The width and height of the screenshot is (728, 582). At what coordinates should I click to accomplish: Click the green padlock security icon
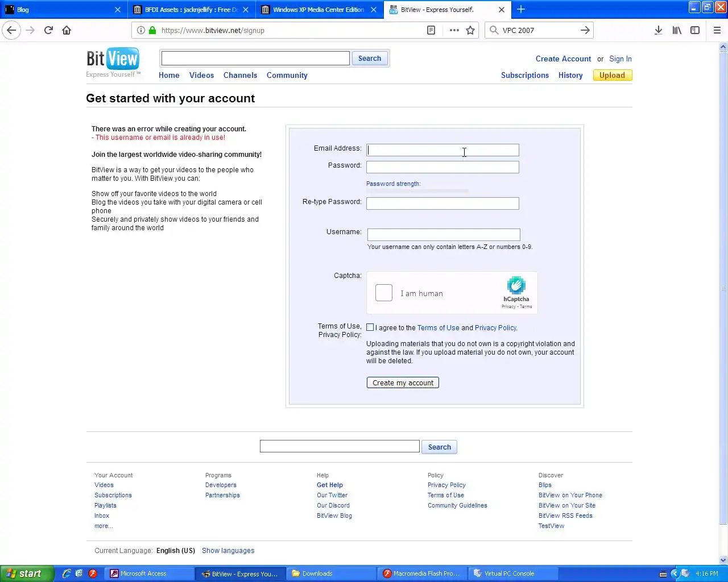tap(152, 30)
